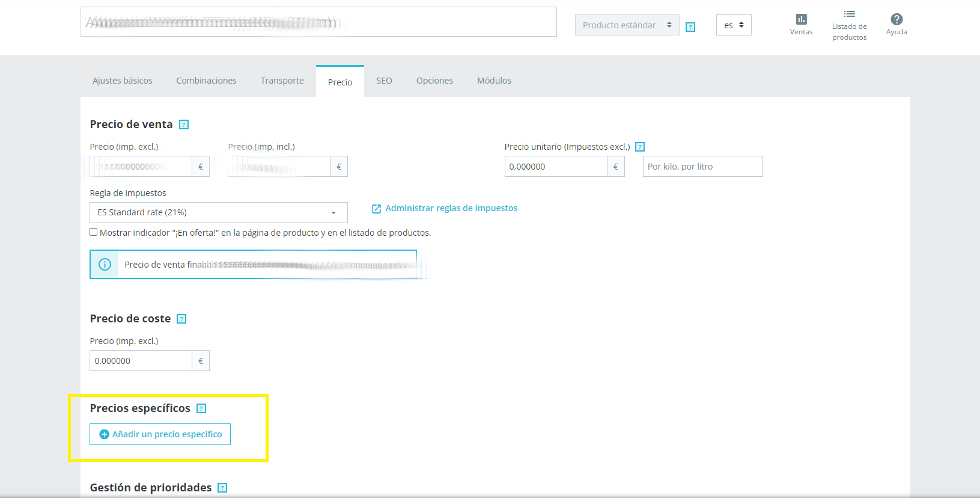Click help icon beside Precio unitario label
This screenshot has height=498, width=980.
pos(640,147)
